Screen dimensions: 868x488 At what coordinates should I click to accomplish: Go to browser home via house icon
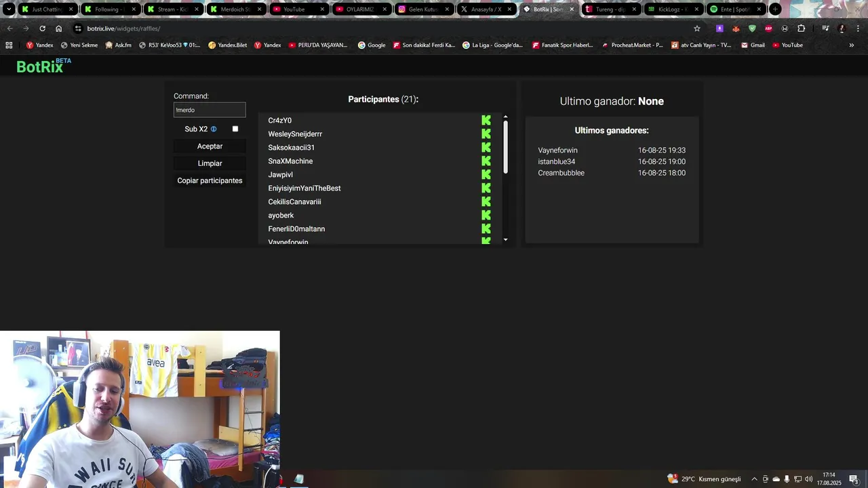(58, 28)
